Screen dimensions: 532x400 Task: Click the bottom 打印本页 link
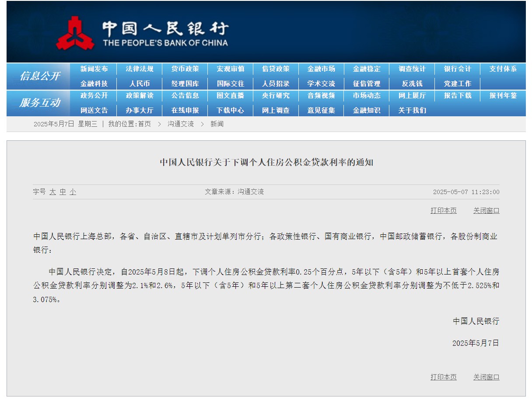[x=443, y=377]
